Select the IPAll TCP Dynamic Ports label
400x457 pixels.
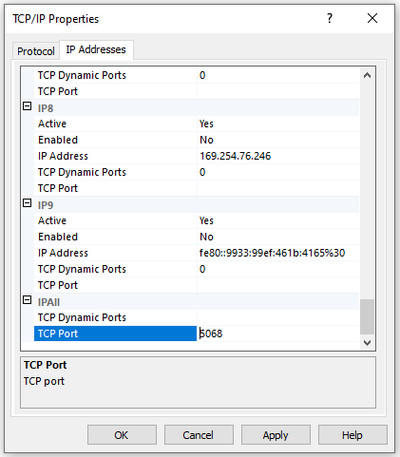pos(82,318)
